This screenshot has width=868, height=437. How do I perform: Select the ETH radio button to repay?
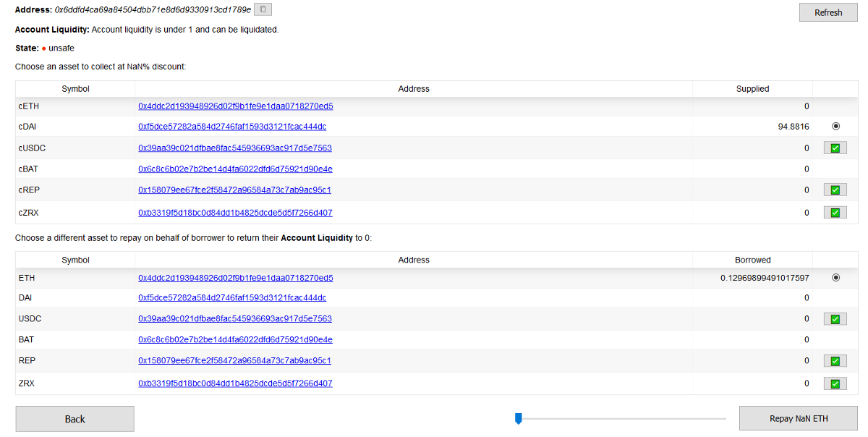tap(836, 277)
